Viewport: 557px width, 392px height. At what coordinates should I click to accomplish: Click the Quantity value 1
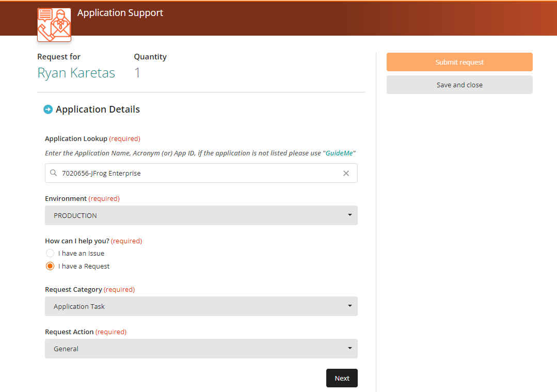(137, 73)
